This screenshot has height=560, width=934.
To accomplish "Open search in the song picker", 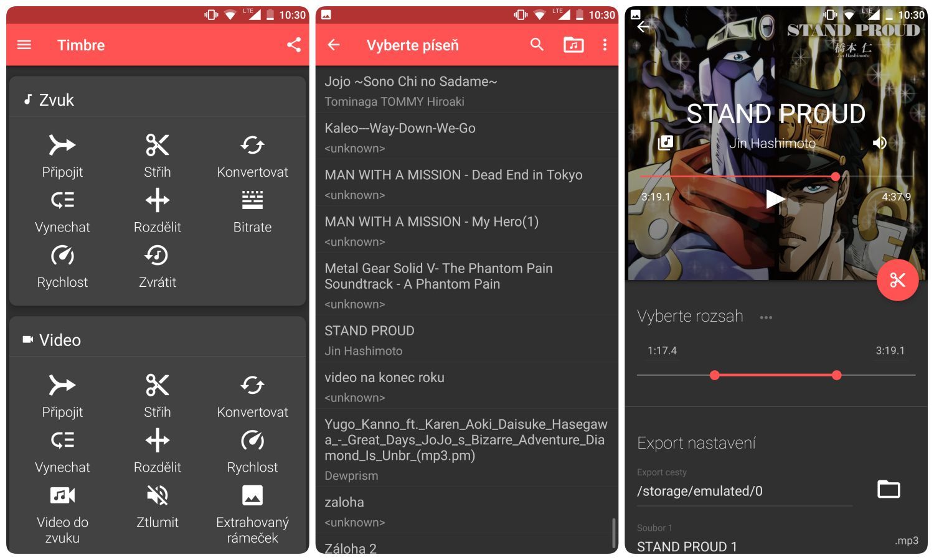I will point(537,45).
